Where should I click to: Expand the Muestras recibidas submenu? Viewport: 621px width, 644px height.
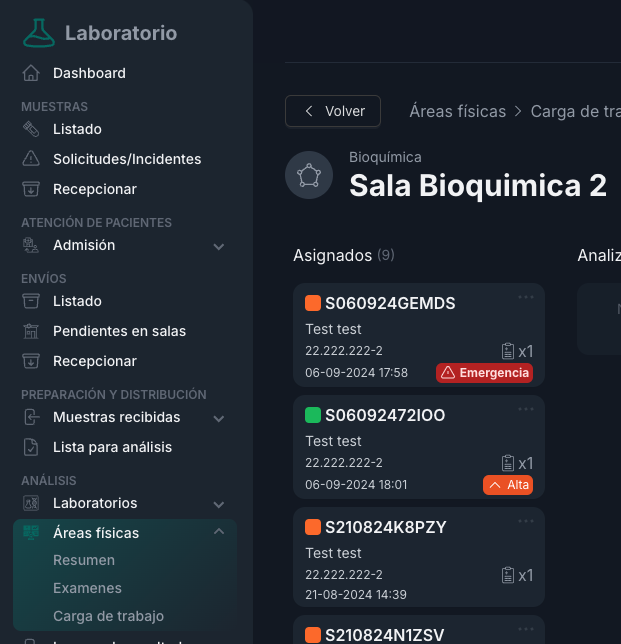point(219,418)
